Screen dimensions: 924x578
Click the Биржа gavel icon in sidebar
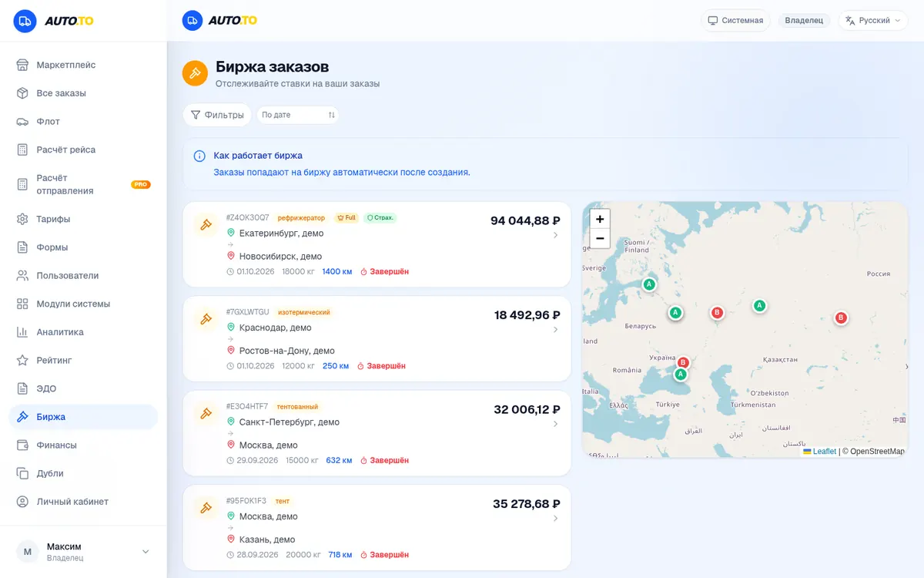click(x=22, y=417)
